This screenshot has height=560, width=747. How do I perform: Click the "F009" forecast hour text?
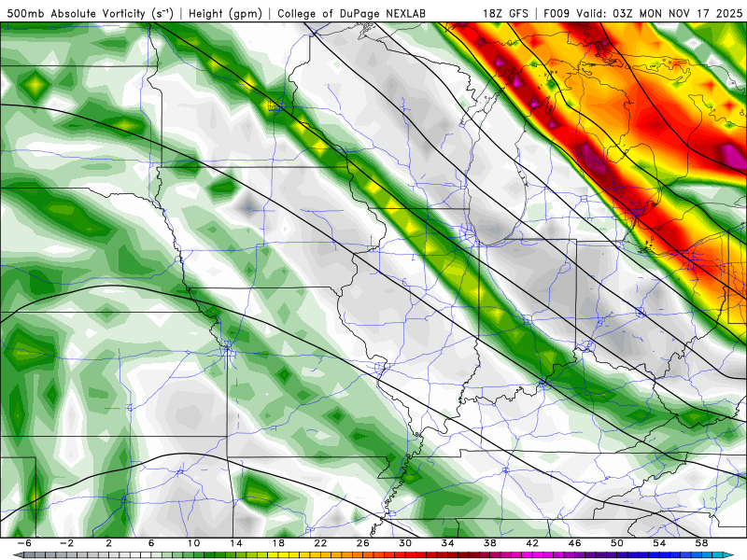(x=557, y=14)
